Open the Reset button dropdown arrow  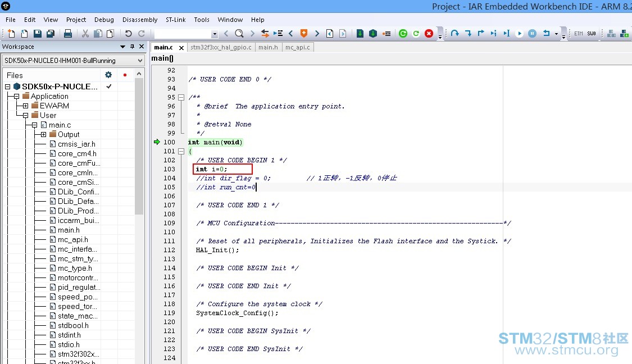click(557, 34)
